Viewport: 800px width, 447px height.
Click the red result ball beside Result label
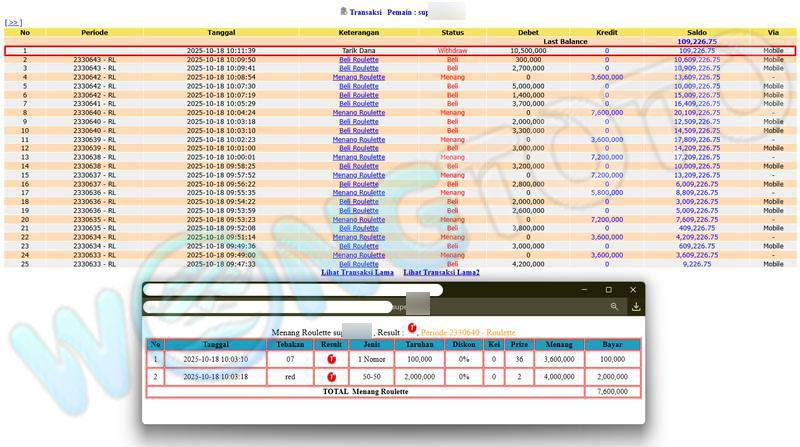coord(412,328)
